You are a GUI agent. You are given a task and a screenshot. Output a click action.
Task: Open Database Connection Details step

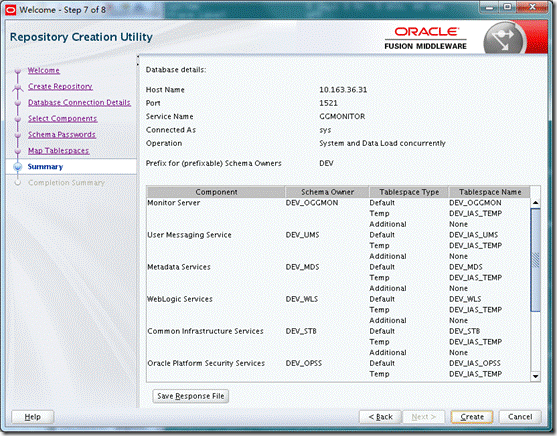click(79, 102)
